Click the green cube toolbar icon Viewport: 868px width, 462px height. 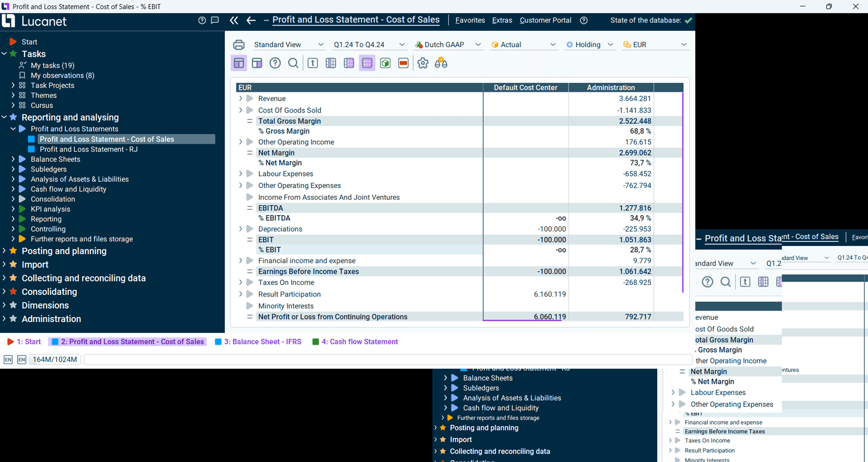tap(385, 63)
